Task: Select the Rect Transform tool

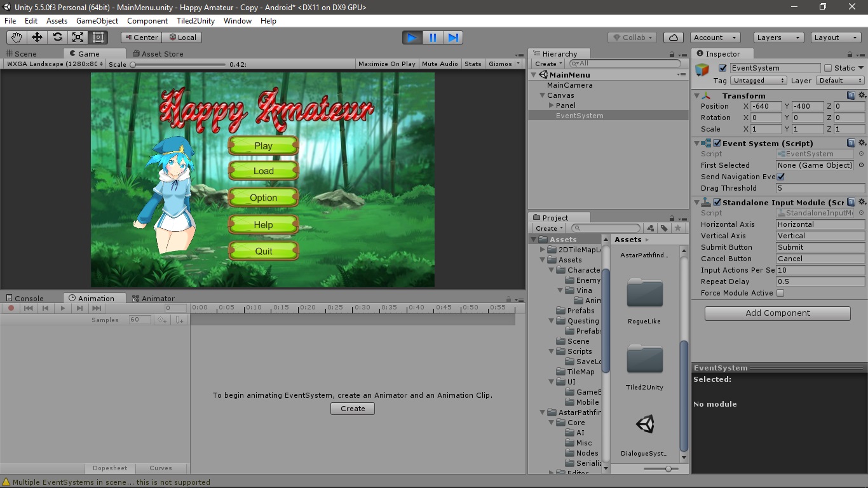Action: point(98,37)
